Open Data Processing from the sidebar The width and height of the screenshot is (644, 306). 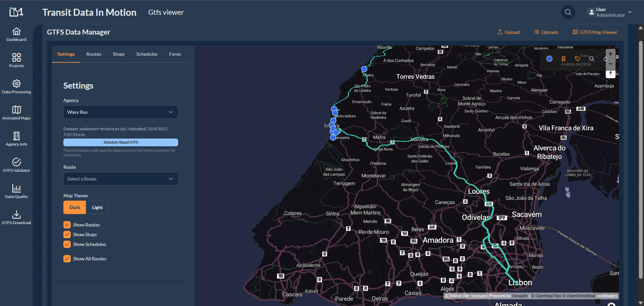[16, 87]
